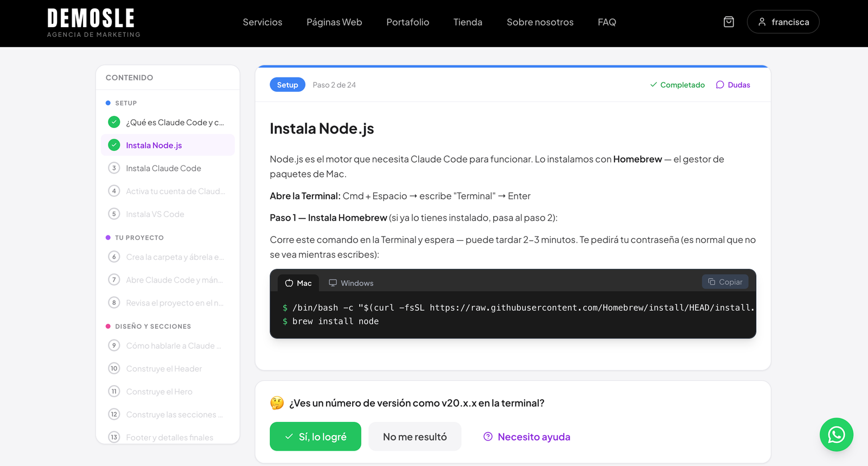This screenshot has width=868, height=466.
Task: Open the shopping cart icon
Action: tap(729, 22)
